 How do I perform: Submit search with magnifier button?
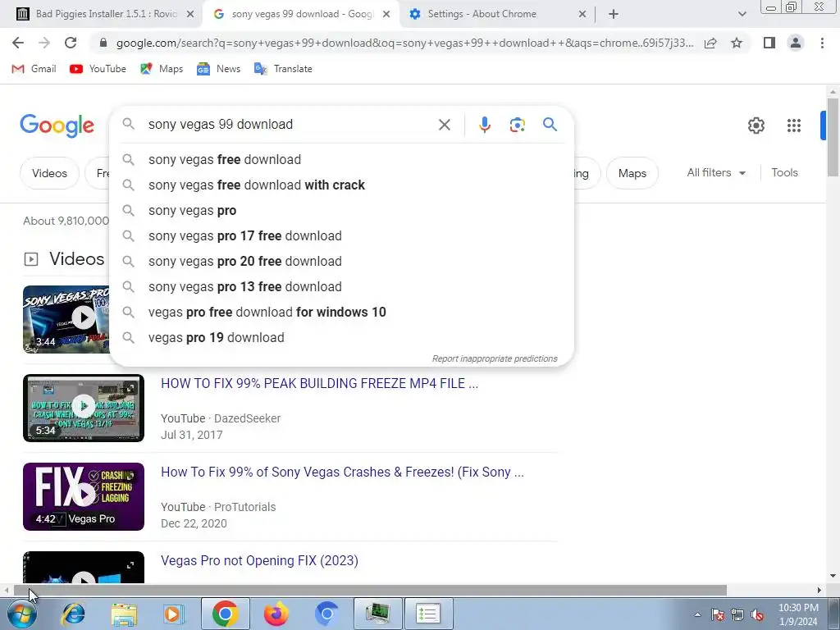coord(550,125)
